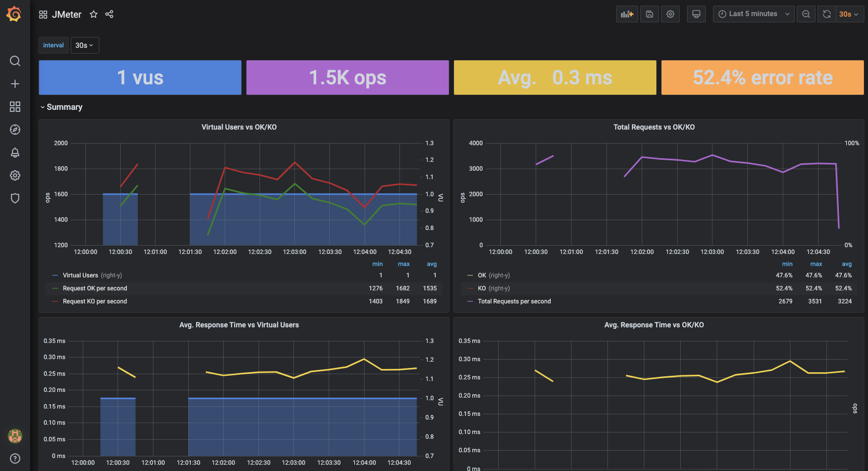The width and height of the screenshot is (868, 471).
Task: Open the Server Admin shield icon
Action: coord(15,198)
